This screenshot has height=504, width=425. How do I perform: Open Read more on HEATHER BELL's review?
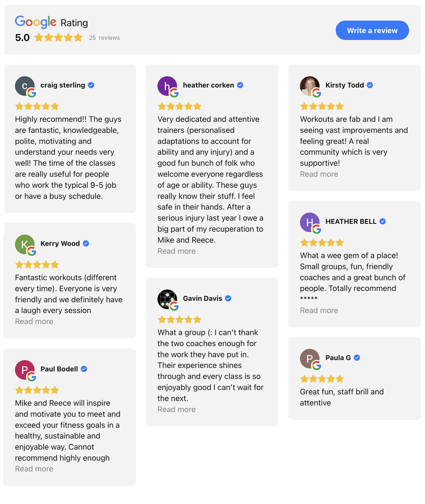tap(319, 310)
